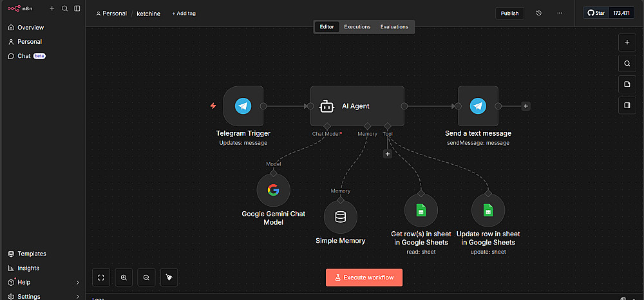Click the Publish button
Viewport: 644px width, 300px height.
click(509, 13)
